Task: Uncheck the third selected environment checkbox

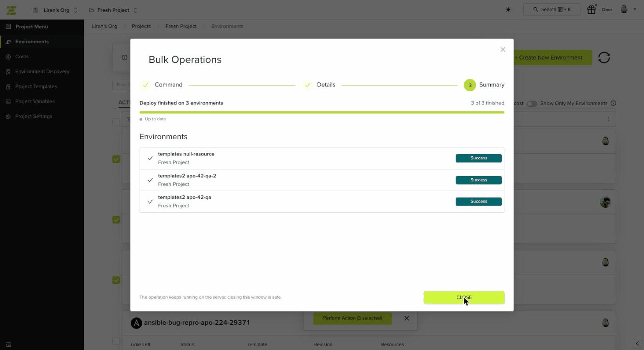Action: [x=116, y=280]
